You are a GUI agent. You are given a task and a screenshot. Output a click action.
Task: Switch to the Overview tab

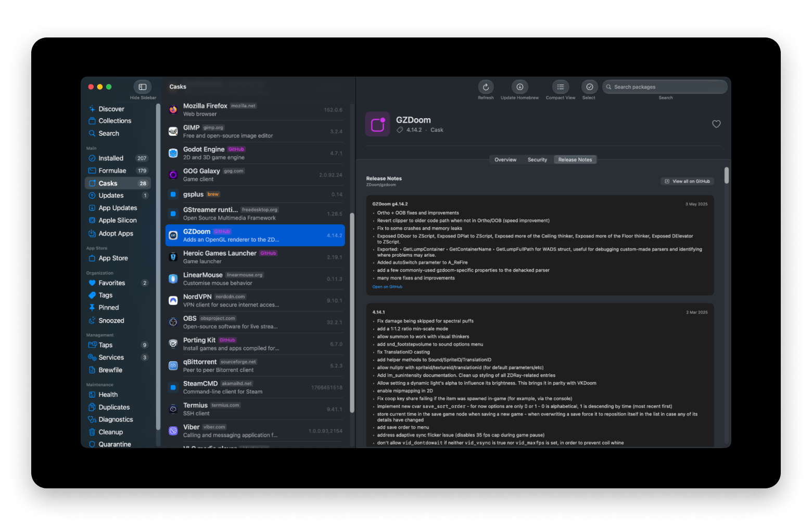click(505, 160)
